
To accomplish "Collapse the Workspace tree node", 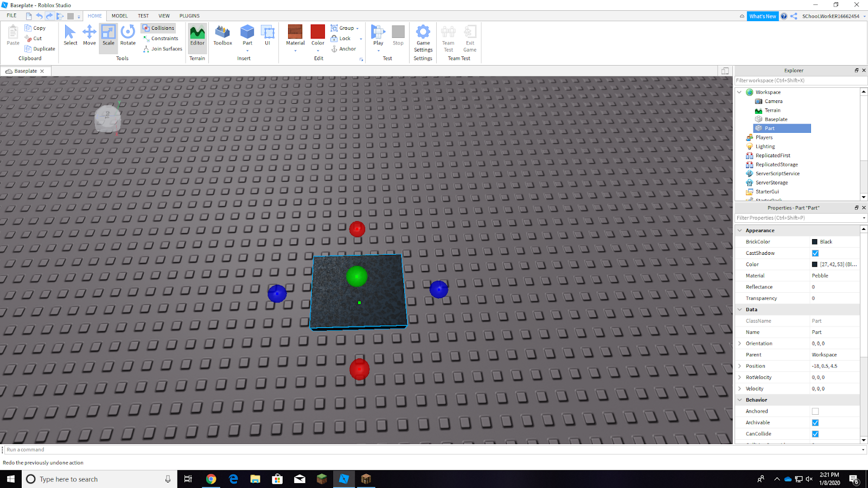I will [739, 92].
